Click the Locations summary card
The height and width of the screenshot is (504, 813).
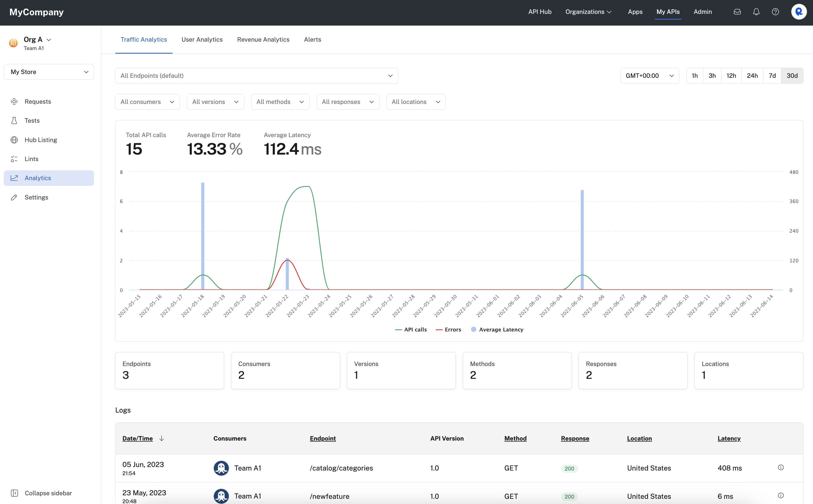pos(749,370)
